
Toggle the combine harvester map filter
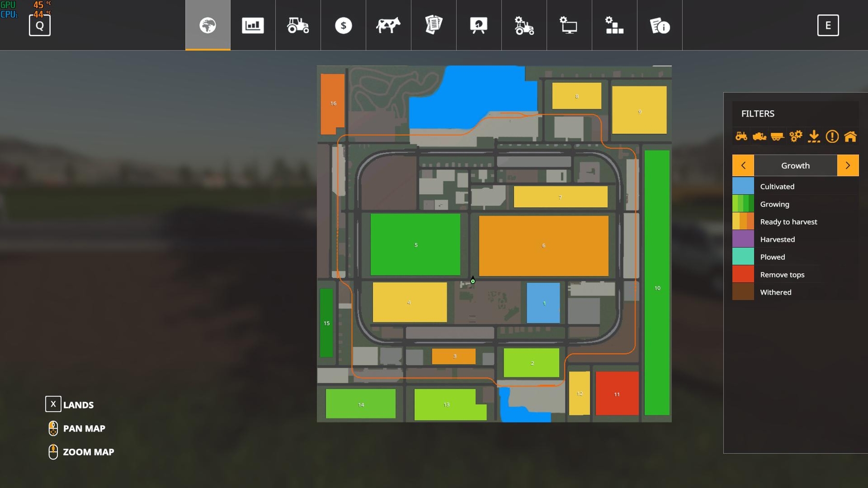click(759, 136)
